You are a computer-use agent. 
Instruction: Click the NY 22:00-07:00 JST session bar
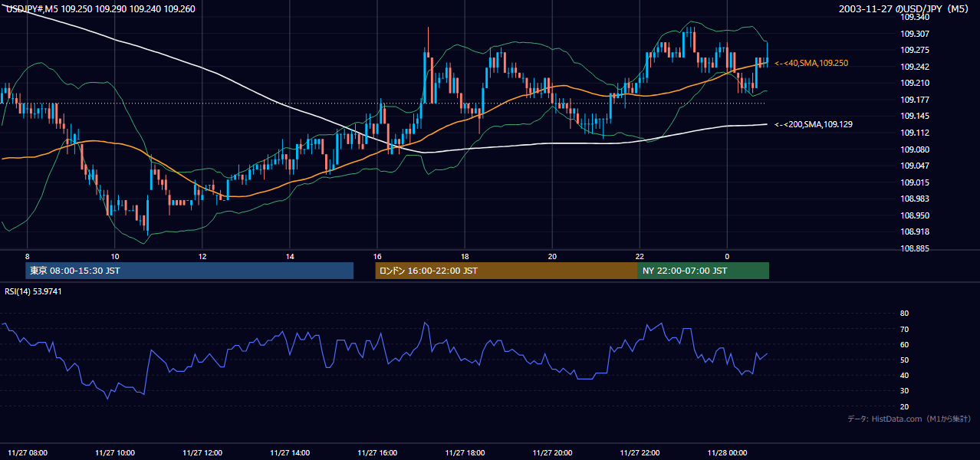[703, 271]
